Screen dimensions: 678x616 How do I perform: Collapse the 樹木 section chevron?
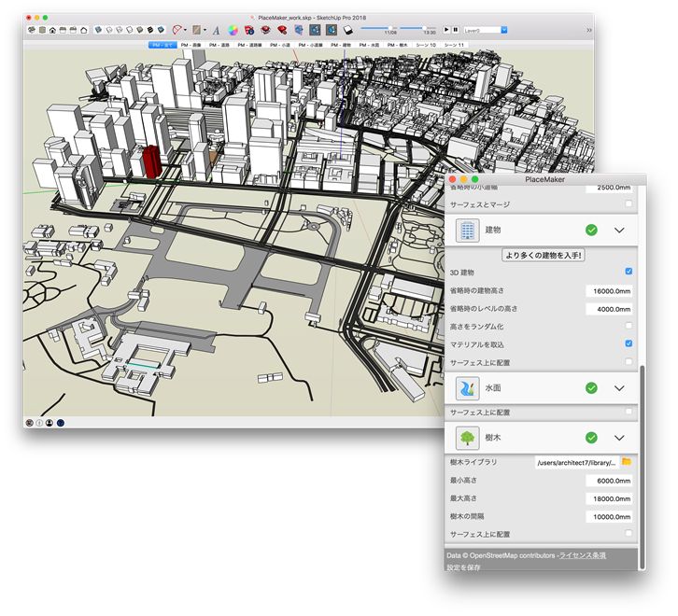[x=619, y=438]
